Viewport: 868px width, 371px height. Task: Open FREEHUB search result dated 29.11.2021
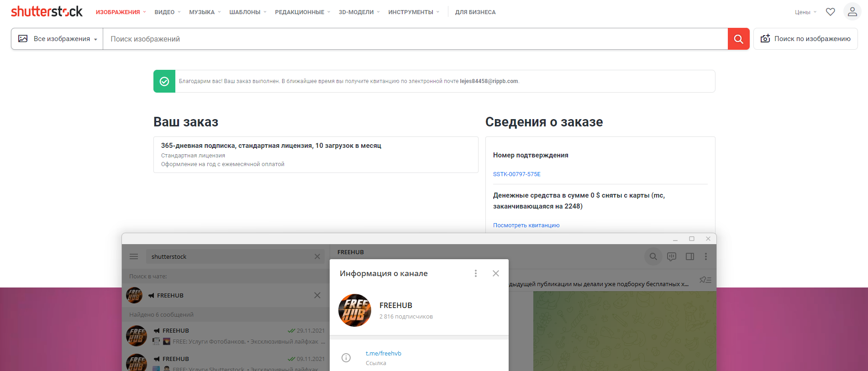(225, 336)
